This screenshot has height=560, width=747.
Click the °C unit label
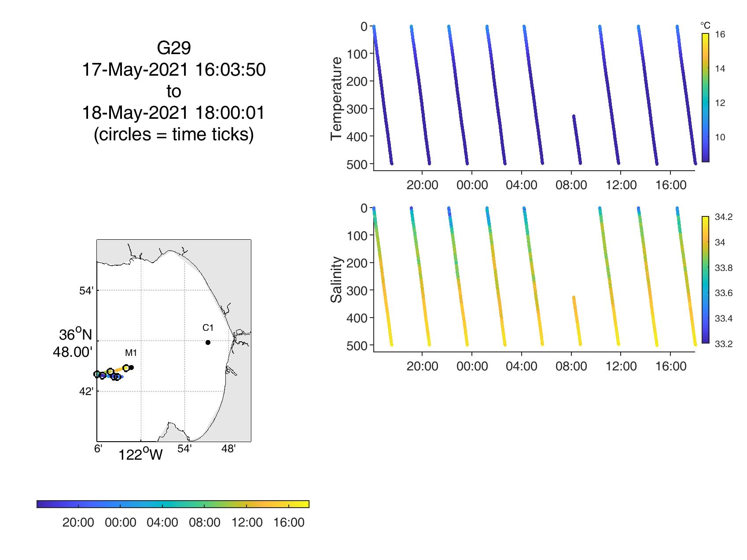pyautogui.click(x=705, y=26)
